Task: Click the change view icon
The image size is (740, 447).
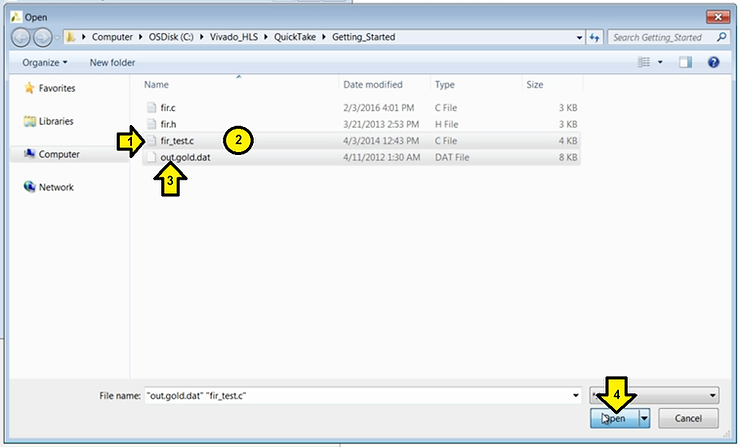Action: tap(645, 62)
